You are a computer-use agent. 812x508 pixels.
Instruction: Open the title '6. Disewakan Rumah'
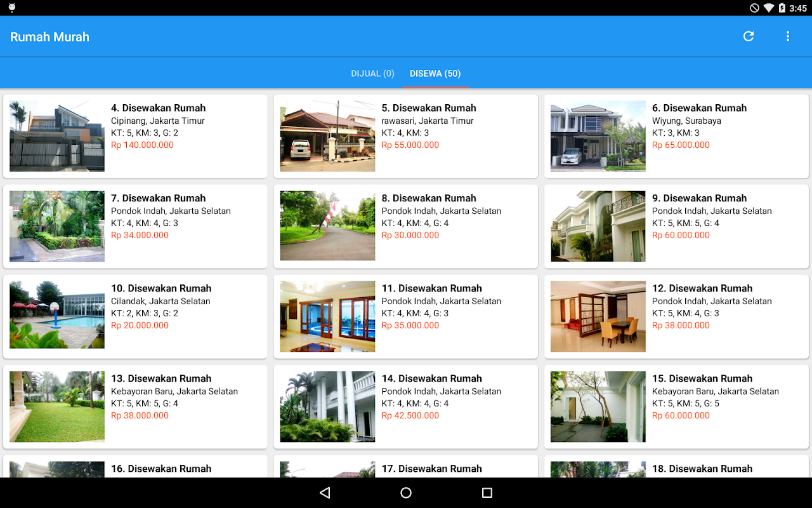(x=700, y=108)
